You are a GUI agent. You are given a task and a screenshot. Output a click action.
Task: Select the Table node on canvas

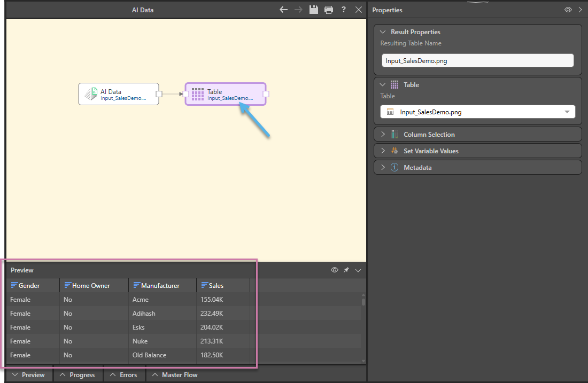[x=226, y=94]
